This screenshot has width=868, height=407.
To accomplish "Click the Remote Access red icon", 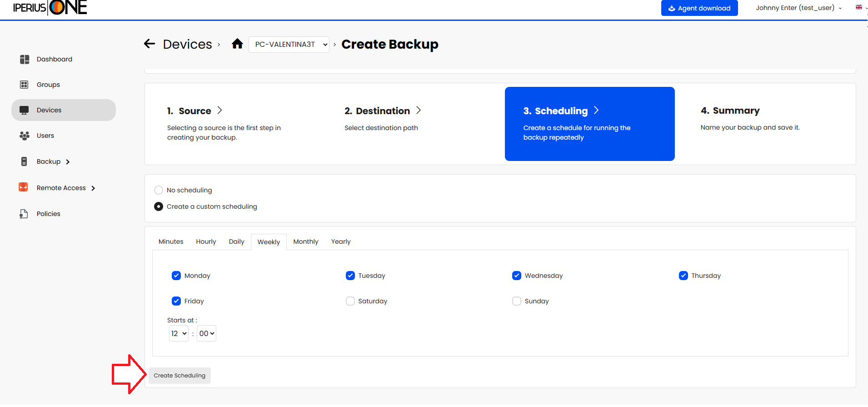I will (x=23, y=187).
